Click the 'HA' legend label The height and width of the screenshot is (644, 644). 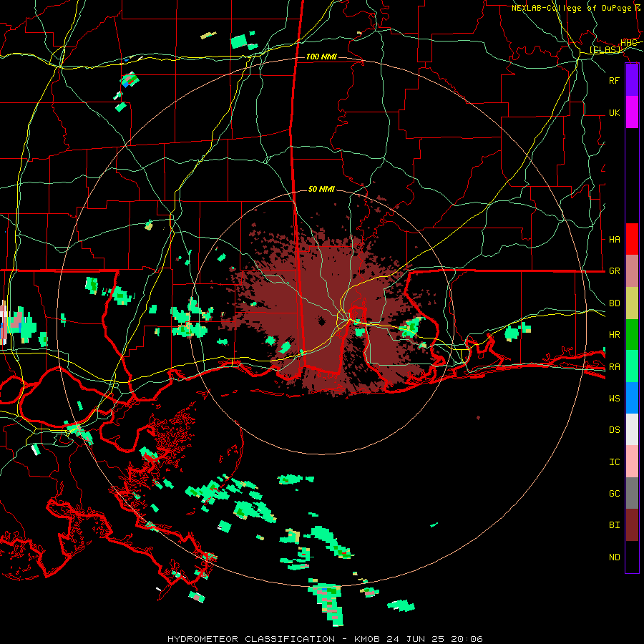(x=615, y=240)
